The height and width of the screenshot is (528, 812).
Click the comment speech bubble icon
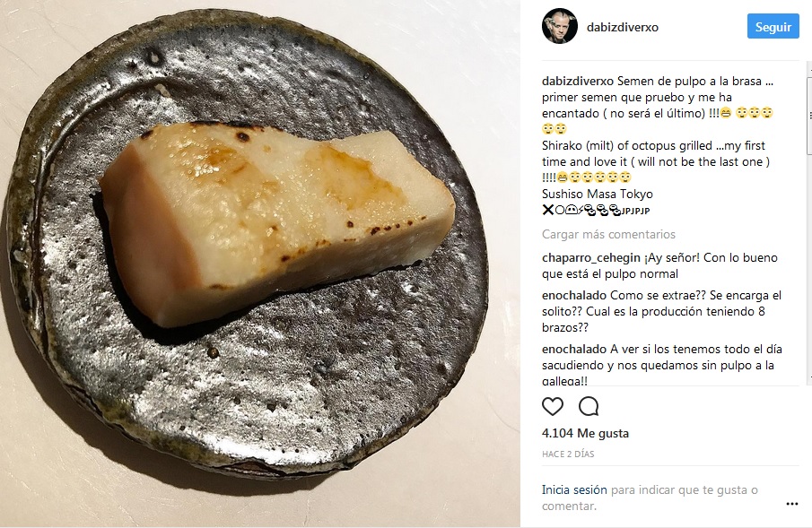point(589,406)
